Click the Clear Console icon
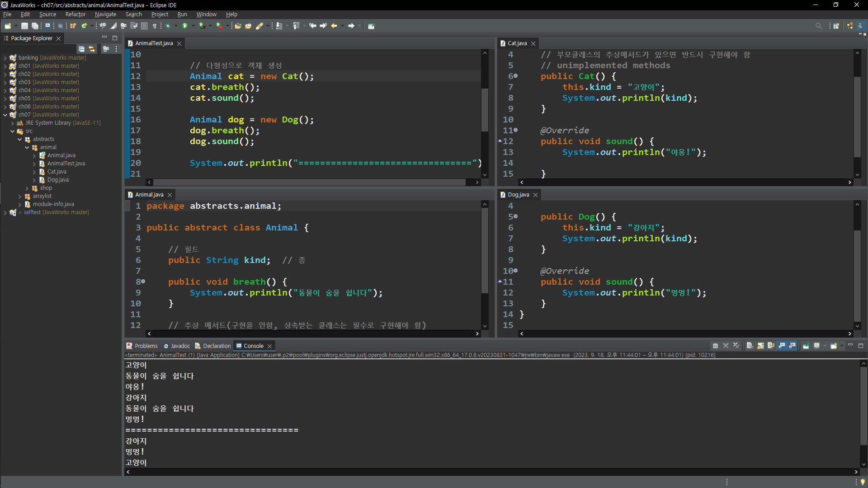 tap(749, 346)
